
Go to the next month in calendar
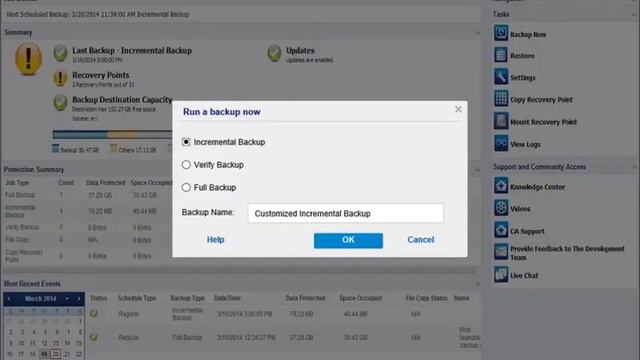coord(79,299)
